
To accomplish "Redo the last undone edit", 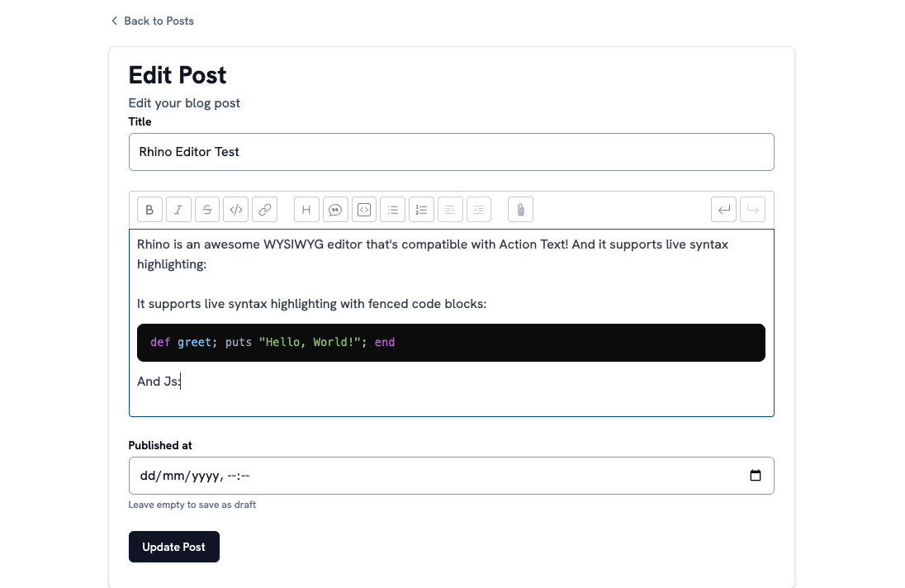I will [752, 210].
